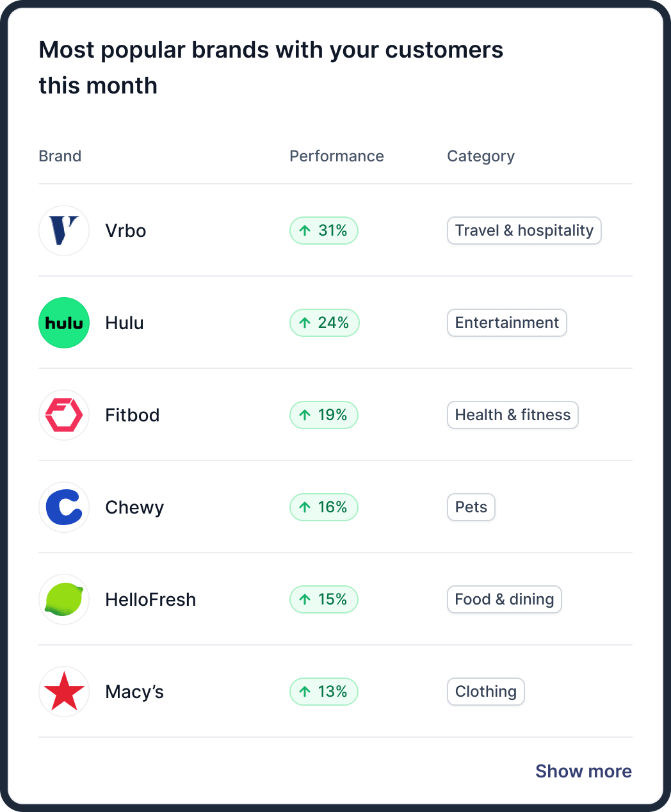The height and width of the screenshot is (812, 671).
Task: Click the upward arrow beside Macy's 13%
Action: click(x=304, y=692)
